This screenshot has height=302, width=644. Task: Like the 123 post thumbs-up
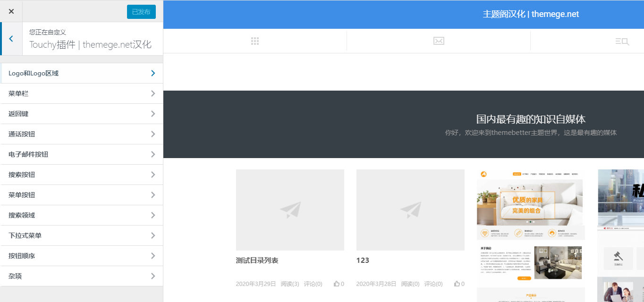(459, 284)
